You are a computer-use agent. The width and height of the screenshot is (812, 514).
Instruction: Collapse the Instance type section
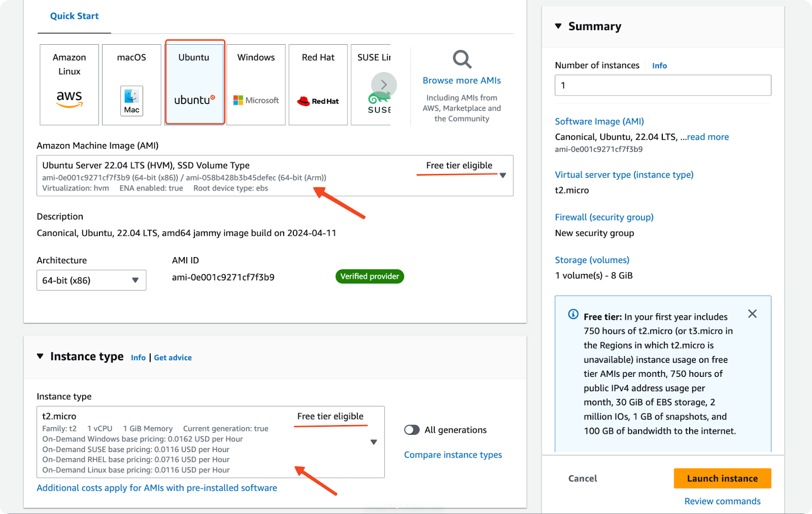[41, 357]
